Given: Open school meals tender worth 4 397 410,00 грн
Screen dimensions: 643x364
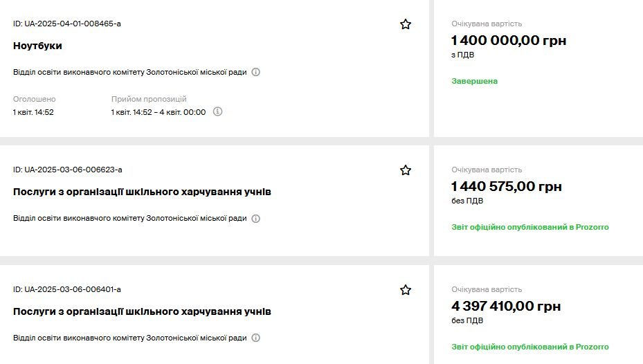Looking at the screenshot, I should tap(142, 311).
